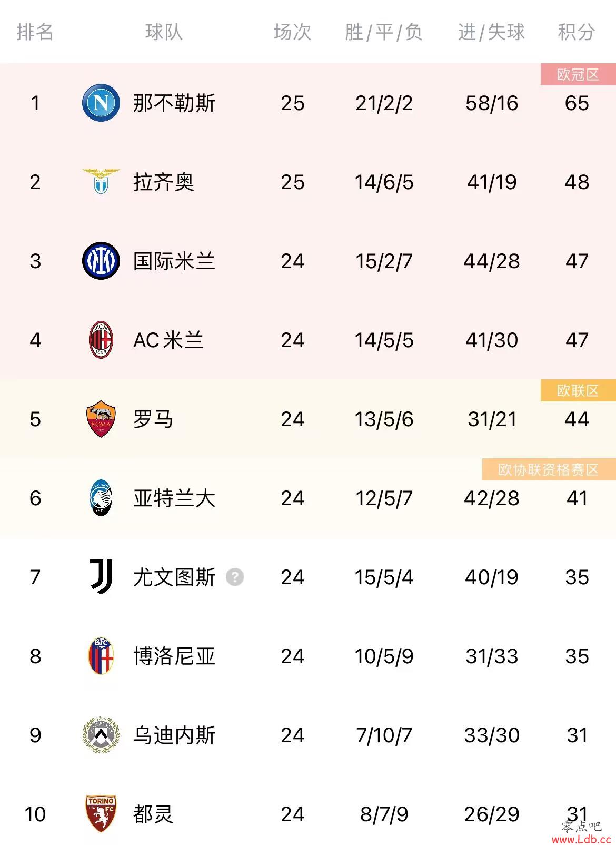Click the Roma wolf crest icon
This screenshot has height=845, width=616.
coord(101,419)
